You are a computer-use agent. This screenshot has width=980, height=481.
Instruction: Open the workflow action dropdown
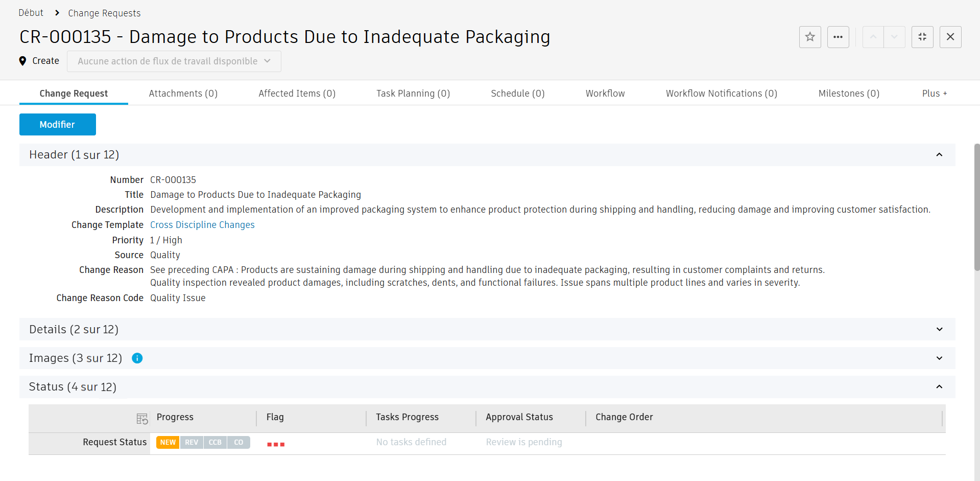pos(174,61)
